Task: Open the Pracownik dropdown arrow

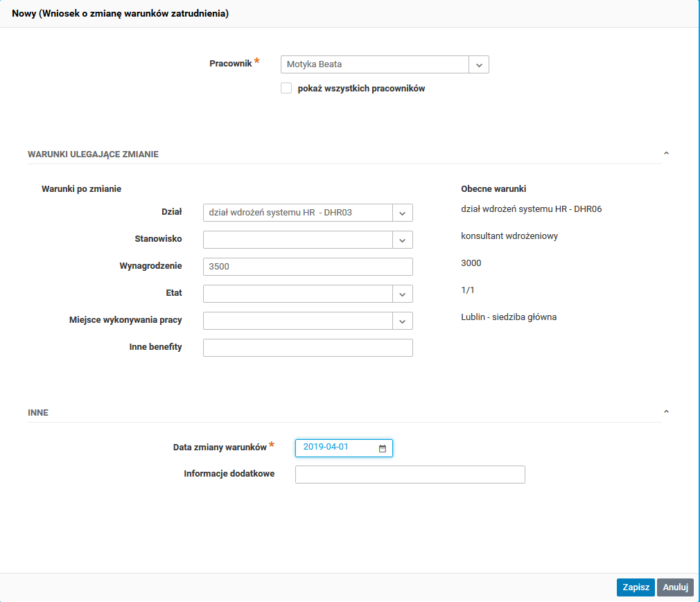Action: [479, 64]
